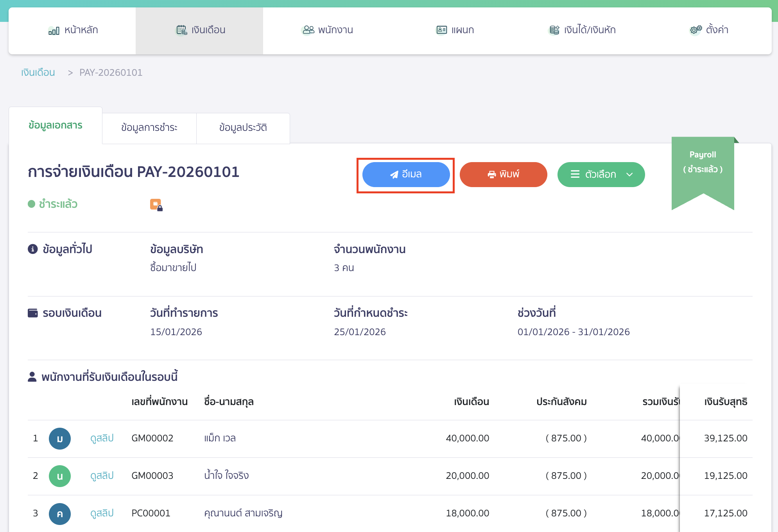Go back via เงินเดือน breadcrumb link
Viewport: 778px width, 532px height.
(38, 73)
